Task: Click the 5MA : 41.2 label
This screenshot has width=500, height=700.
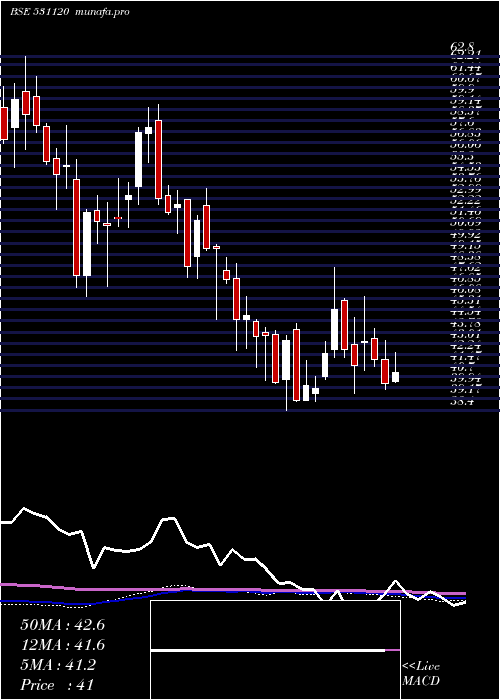Action: coord(58,666)
